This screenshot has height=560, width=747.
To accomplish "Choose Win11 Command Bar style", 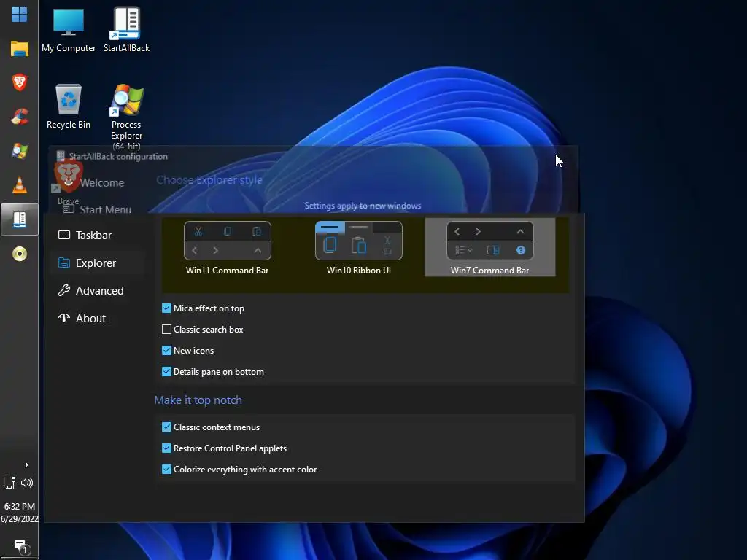I will point(228,248).
